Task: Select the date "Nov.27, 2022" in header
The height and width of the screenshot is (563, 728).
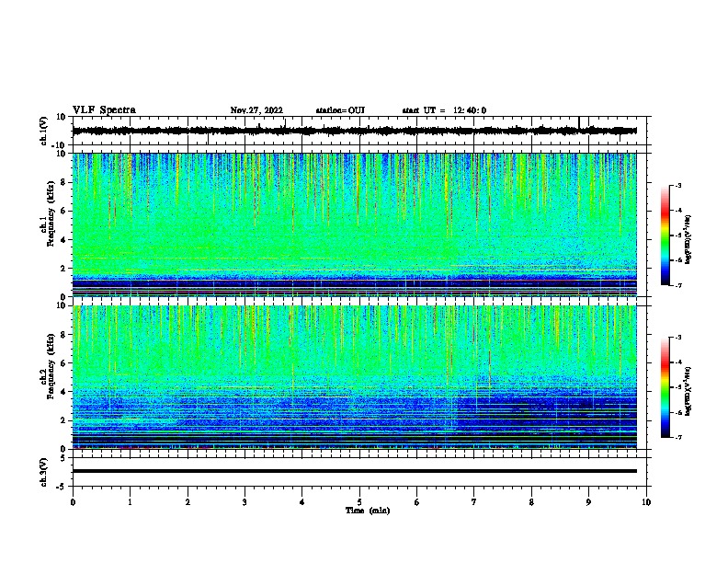Action: coord(256,110)
